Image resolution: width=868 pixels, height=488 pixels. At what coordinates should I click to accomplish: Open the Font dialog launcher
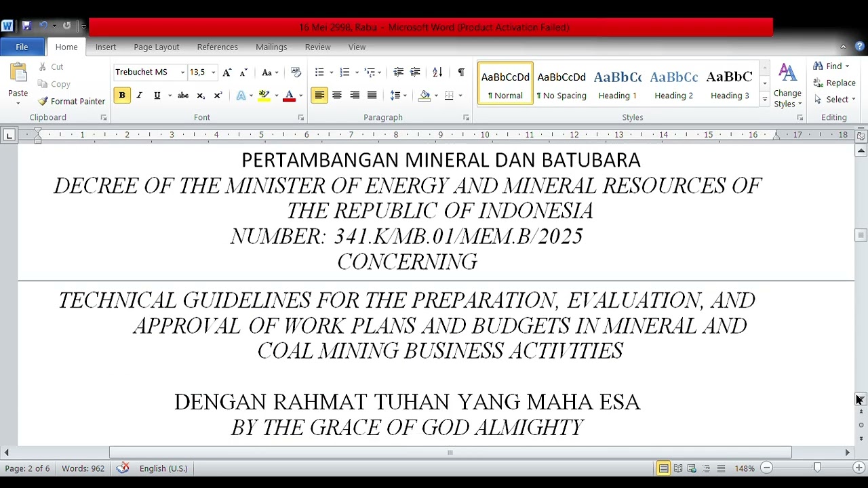tap(300, 118)
